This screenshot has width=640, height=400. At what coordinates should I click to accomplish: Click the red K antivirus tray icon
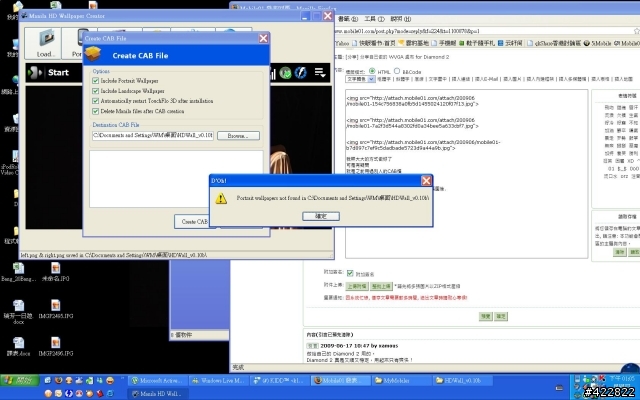click(x=601, y=379)
